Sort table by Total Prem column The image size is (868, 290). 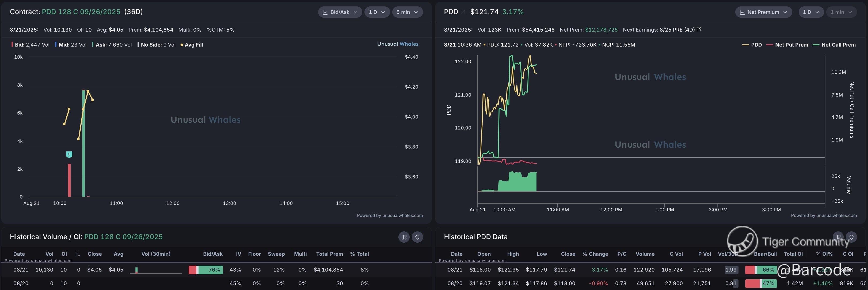(329, 254)
